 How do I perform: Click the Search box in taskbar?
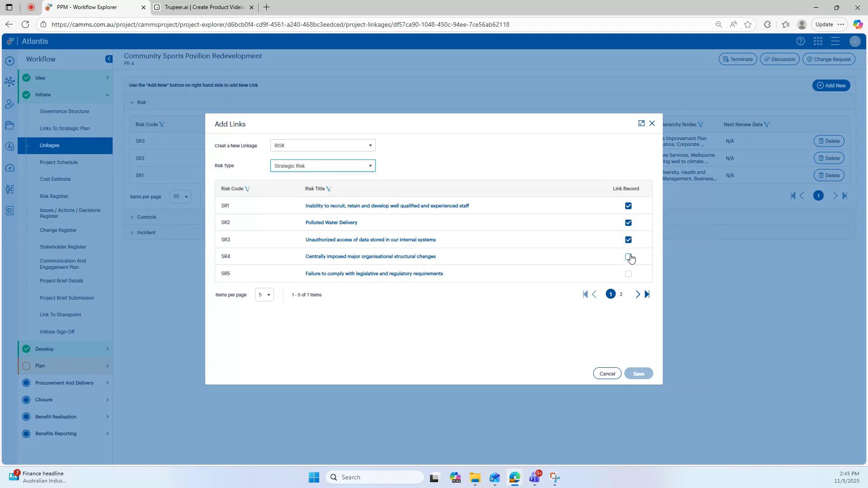[x=375, y=477]
